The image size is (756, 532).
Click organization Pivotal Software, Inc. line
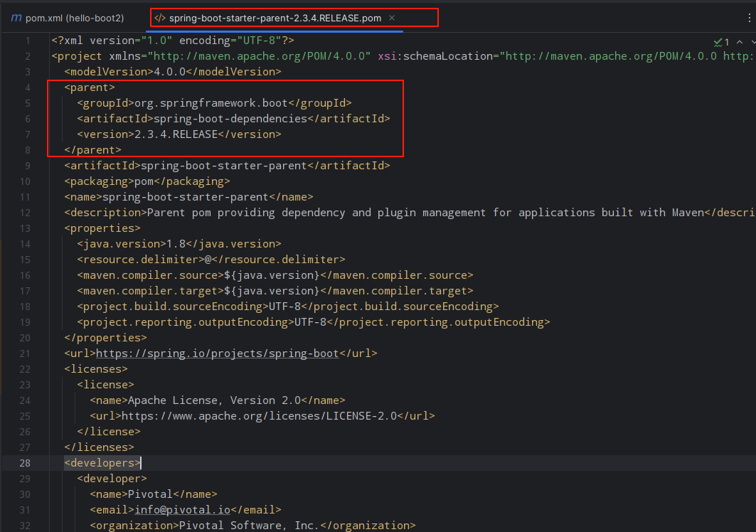tap(252, 526)
